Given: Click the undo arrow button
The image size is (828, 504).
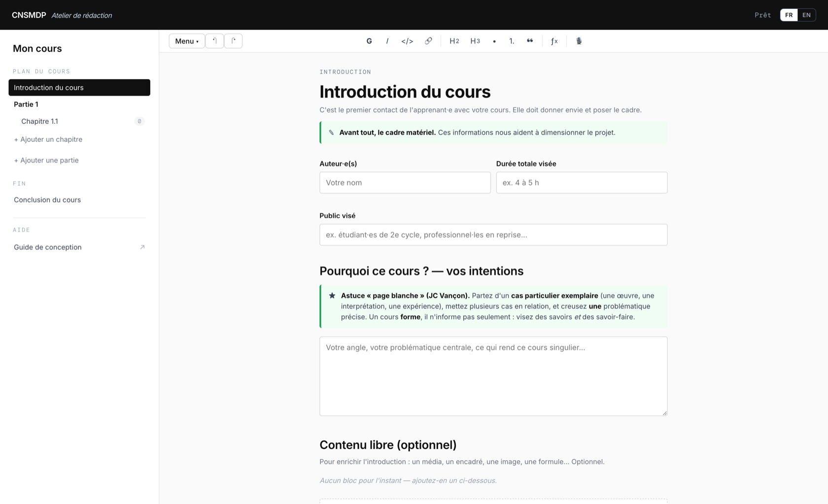Looking at the screenshot, I should 215,41.
